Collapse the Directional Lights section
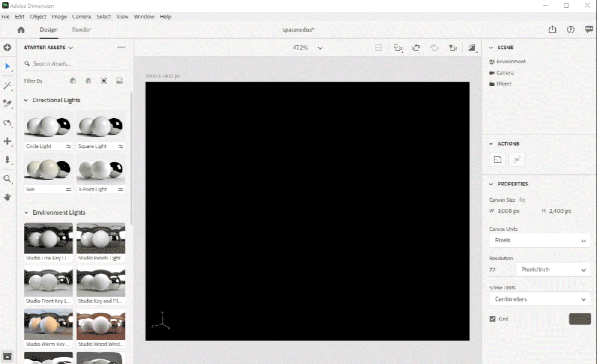This screenshot has height=364, width=597. click(x=26, y=100)
